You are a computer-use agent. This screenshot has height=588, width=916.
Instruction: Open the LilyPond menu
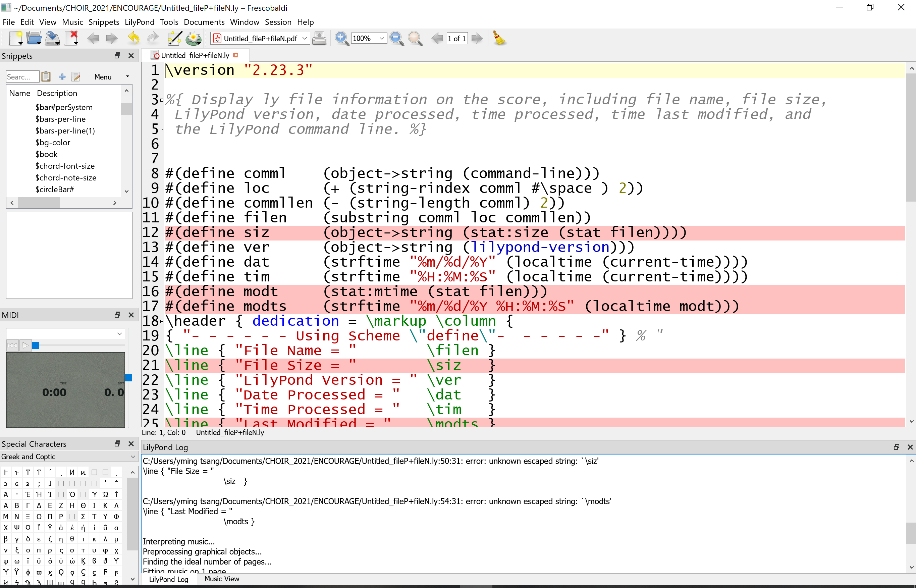[x=140, y=22]
